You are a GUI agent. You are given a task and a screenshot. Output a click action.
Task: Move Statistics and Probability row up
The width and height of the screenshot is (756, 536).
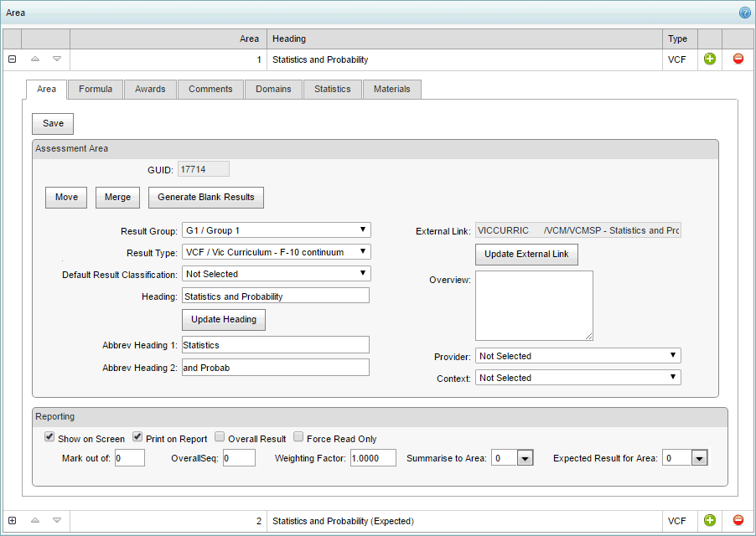click(34, 59)
